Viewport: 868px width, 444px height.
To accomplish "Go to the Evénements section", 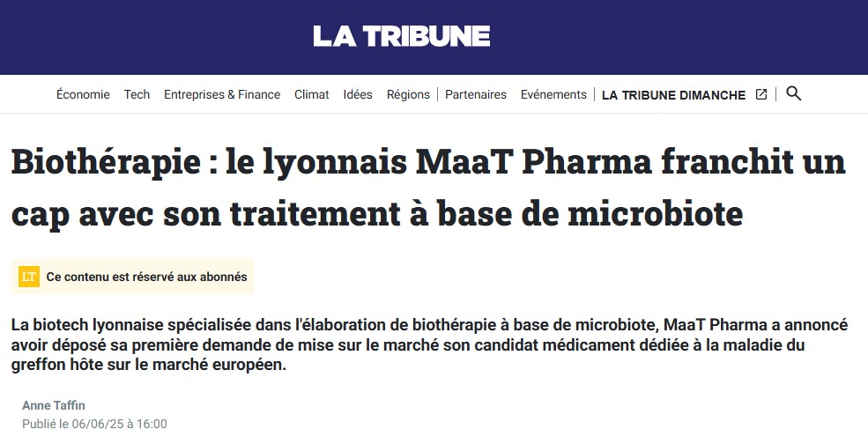I will point(553,94).
